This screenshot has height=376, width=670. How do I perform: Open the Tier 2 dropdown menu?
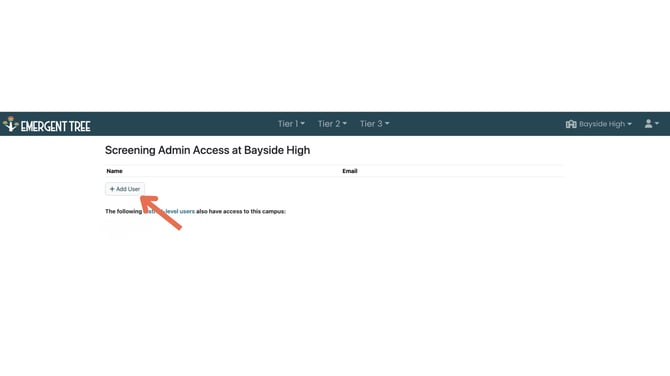332,124
